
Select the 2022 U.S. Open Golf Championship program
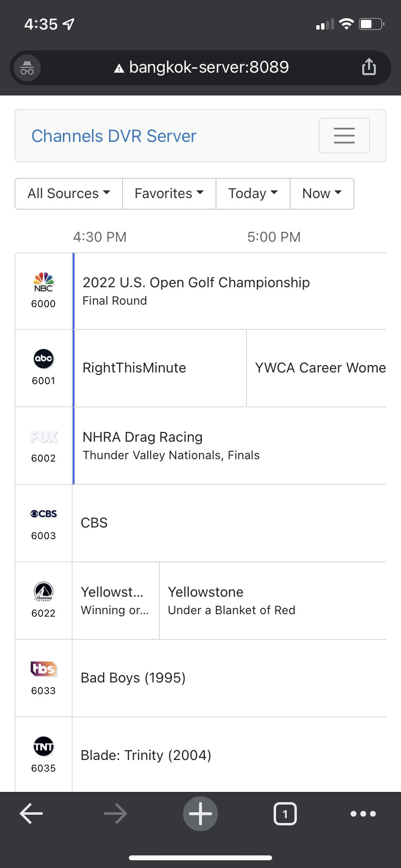pyautogui.click(x=196, y=291)
